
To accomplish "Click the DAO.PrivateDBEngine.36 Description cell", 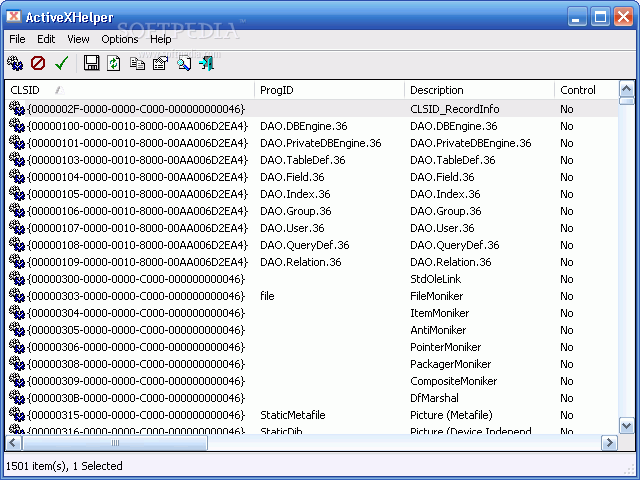I will tap(471, 143).
